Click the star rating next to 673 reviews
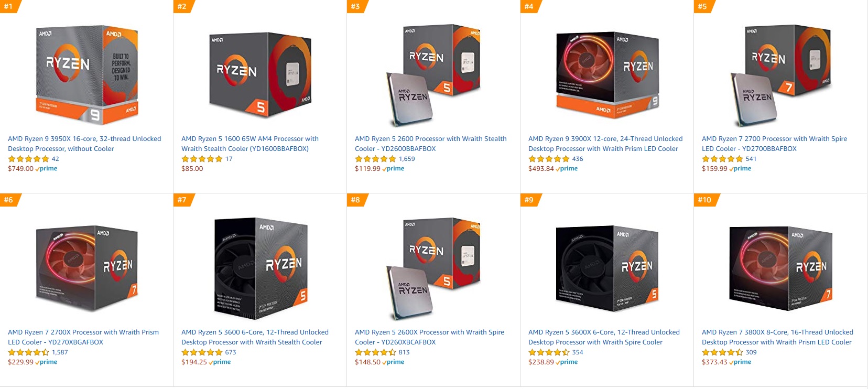The width and height of the screenshot is (868, 389). [x=202, y=352]
